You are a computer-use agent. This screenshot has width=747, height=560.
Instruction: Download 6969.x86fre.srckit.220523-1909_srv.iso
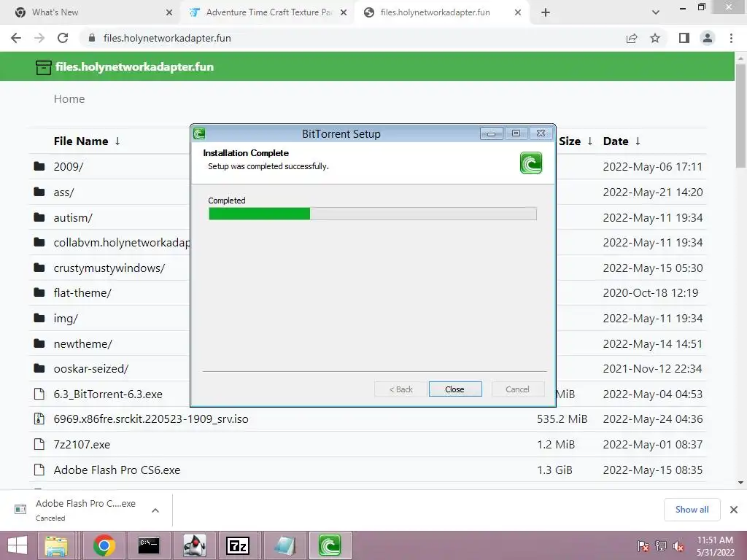[x=151, y=419]
